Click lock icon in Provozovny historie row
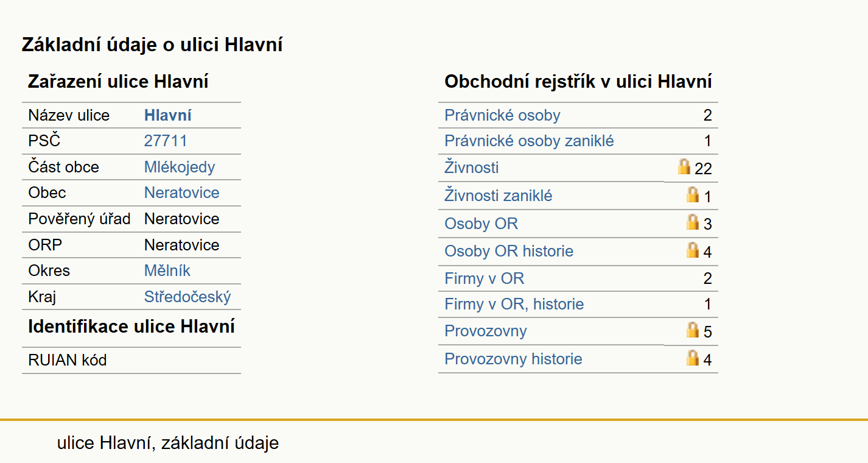Viewport: 868px width, 463px height. pyautogui.click(x=693, y=358)
